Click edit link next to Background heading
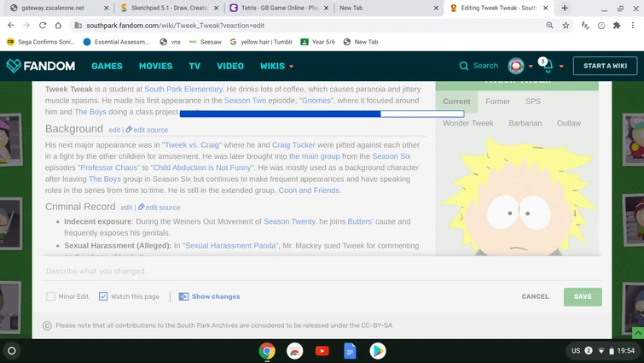The height and width of the screenshot is (363, 644). [114, 130]
